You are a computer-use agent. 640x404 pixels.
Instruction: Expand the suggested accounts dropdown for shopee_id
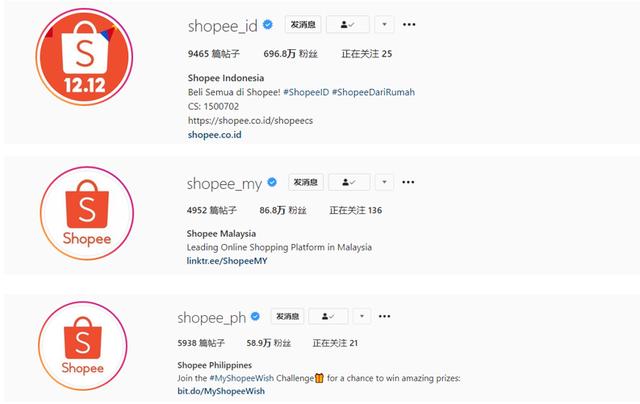(384, 24)
